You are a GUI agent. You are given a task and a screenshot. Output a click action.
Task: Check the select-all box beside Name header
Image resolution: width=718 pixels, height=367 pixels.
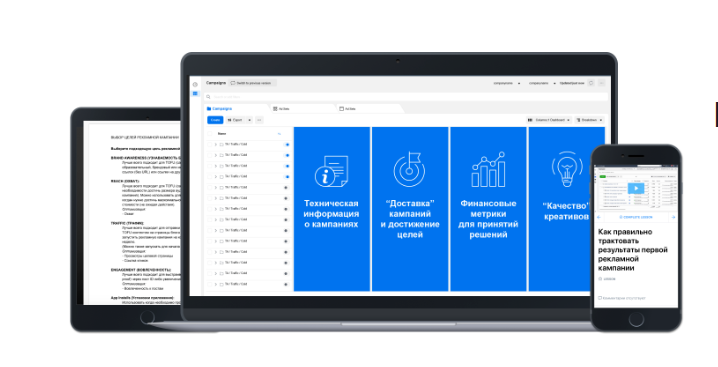coord(210,134)
